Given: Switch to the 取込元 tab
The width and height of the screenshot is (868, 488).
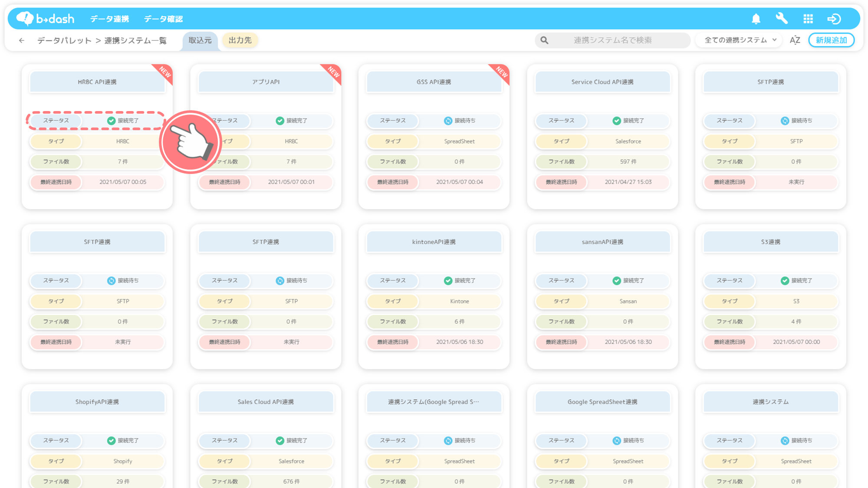Looking at the screenshot, I should [x=200, y=40].
